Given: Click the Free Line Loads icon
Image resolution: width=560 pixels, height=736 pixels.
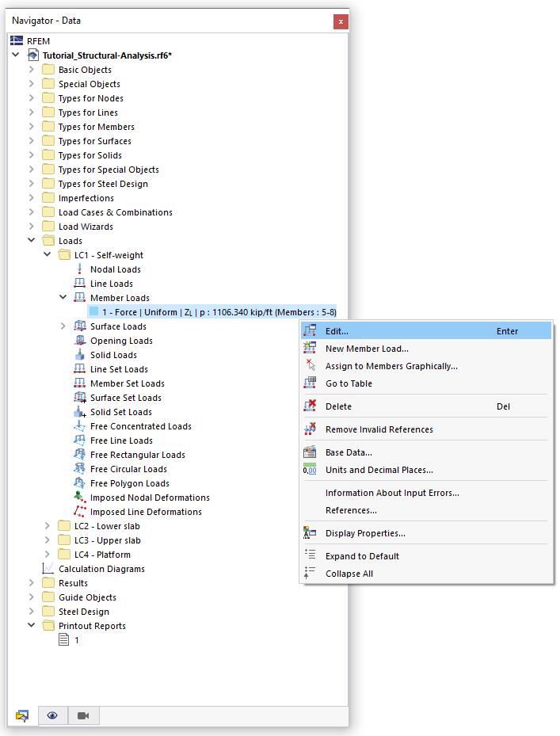Looking at the screenshot, I should (x=80, y=440).
